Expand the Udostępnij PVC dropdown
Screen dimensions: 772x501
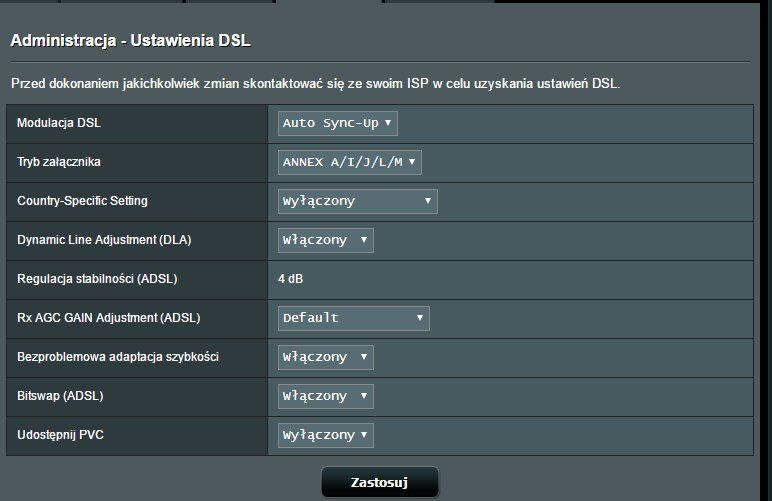pyautogui.click(x=325, y=435)
